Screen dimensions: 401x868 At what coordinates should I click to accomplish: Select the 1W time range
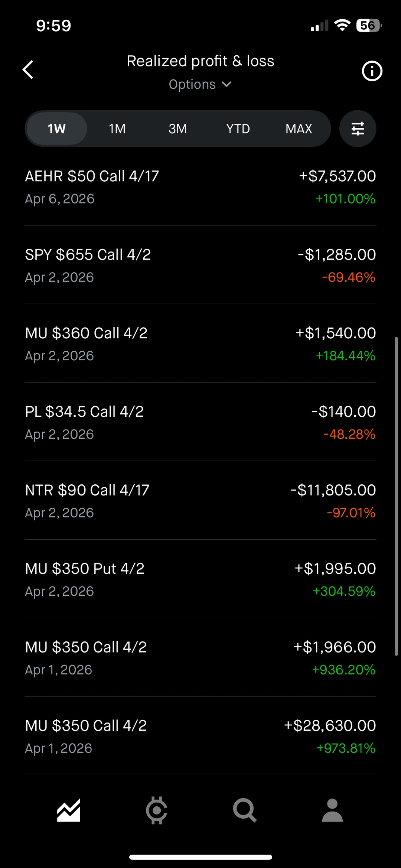[x=56, y=129]
